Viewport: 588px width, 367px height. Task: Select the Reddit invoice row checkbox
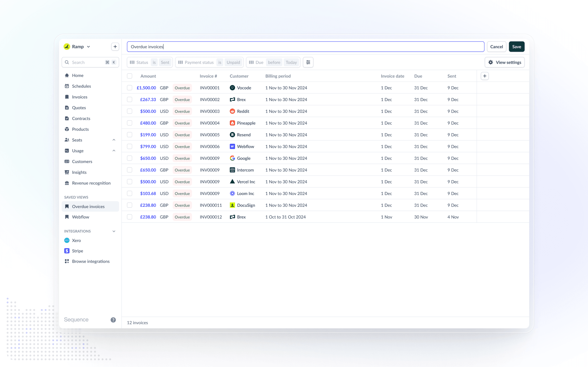click(x=130, y=111)
